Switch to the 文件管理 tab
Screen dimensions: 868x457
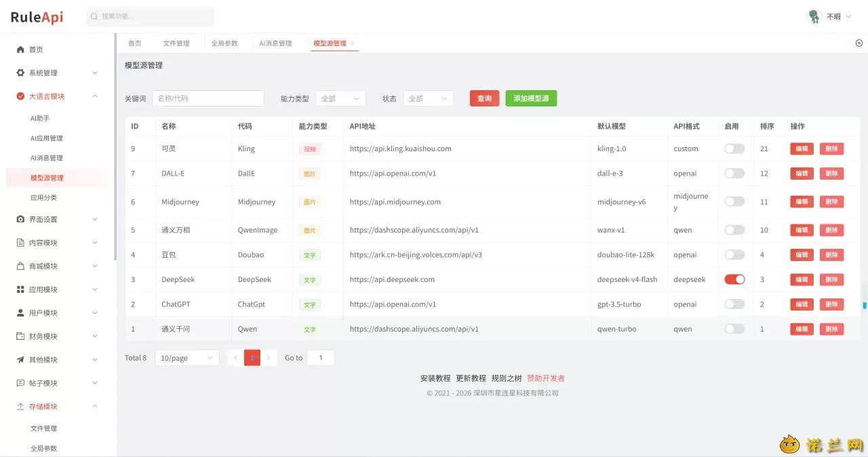pyautogui.click(x=176, y=43)
